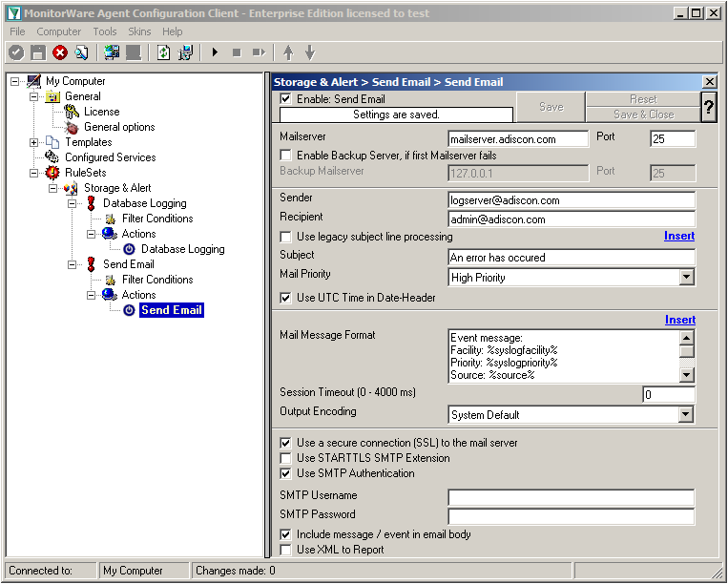Click the Templates documents icon

click(x=52, y=142)
